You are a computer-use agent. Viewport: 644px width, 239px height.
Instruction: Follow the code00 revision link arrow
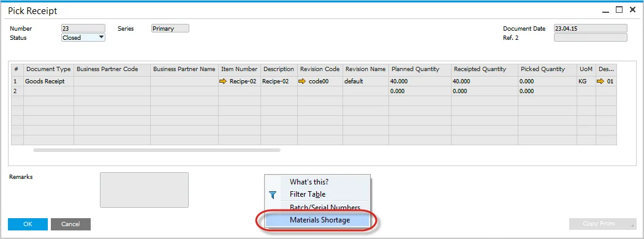coord(302,82)
